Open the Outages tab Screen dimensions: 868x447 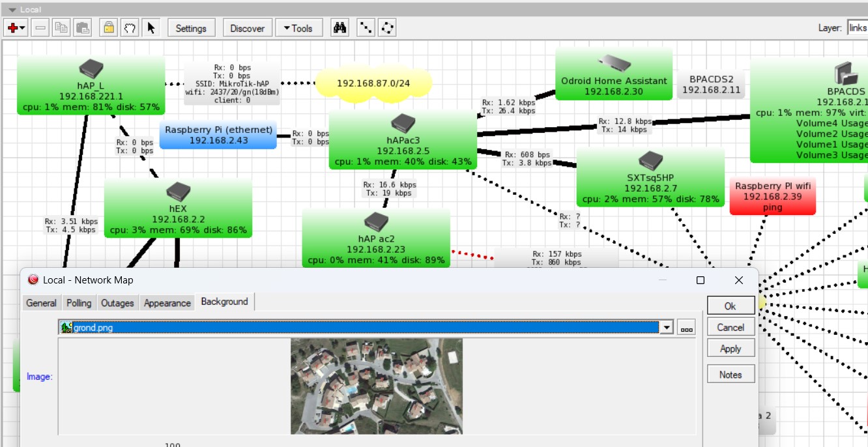117,303
